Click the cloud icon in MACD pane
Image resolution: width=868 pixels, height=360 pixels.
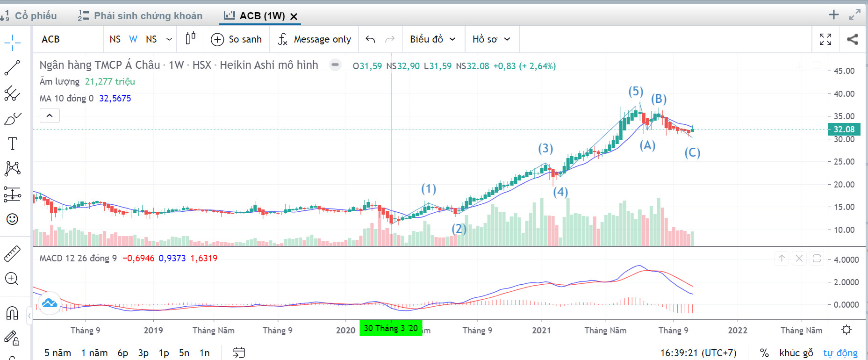click(50, 303)
